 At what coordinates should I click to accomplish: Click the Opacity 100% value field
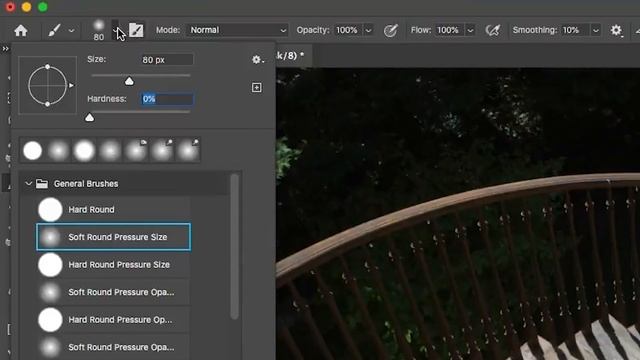pyautogui.click(x=347, y=30)
